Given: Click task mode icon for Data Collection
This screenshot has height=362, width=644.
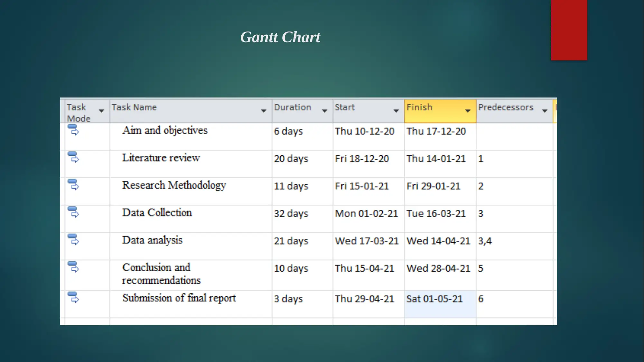Looking at the screenshot, I should 73,212.
